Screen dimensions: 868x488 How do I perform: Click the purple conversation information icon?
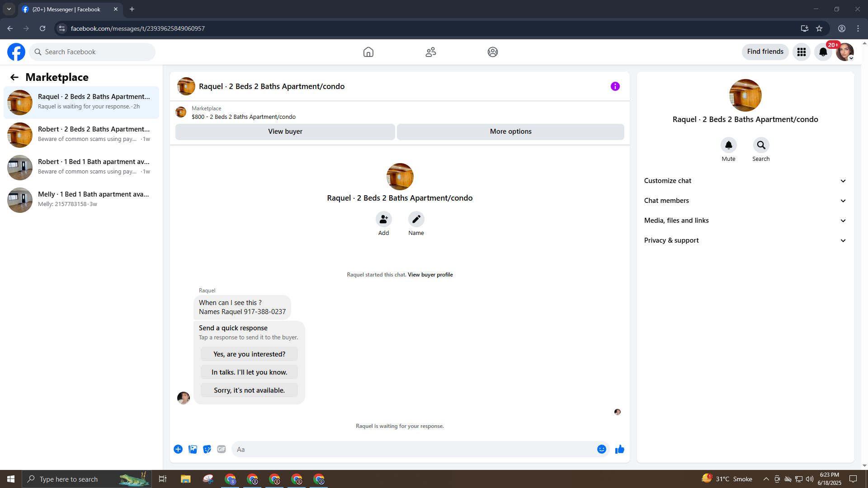tap(615, 86)
